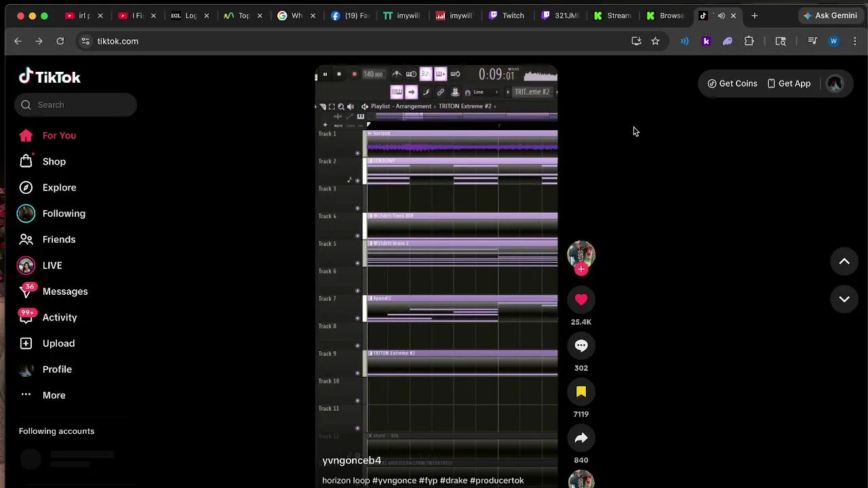Screen dimensions: 868x488
Task: Open the purple cloud extension icon
Action: [728, 41]
